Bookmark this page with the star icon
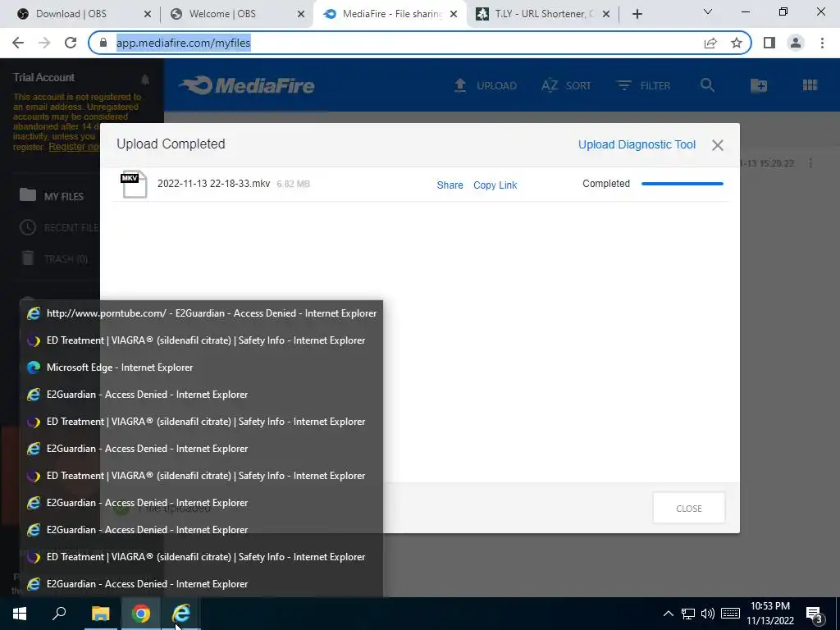Viewport: 840px width, 630px height. (x=737, y=43)
